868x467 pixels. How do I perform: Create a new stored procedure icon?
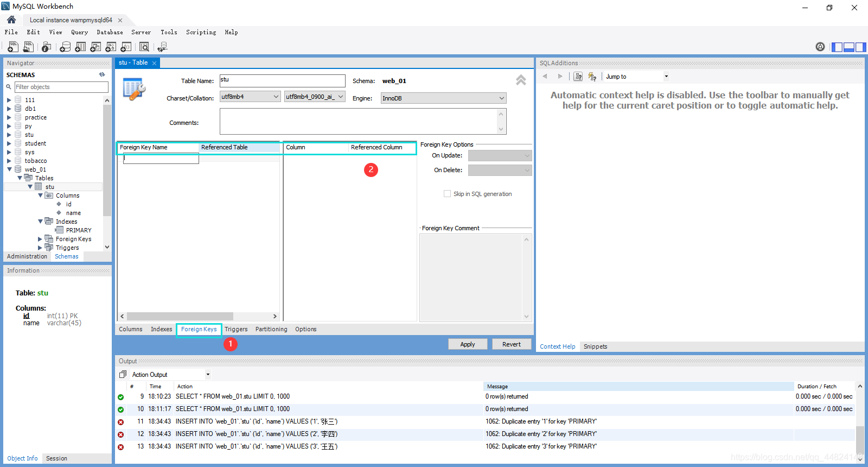pos(111,47)
